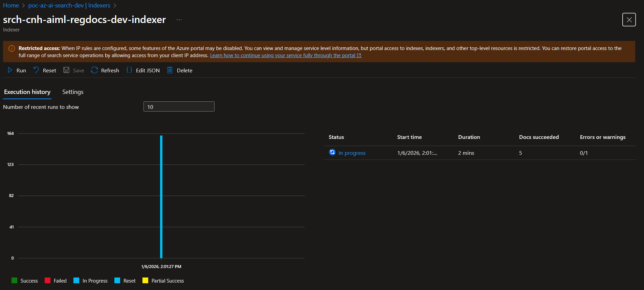Click the red Failed legend swatch
This screenshot has width=644, height=290.
click(47, 280)
